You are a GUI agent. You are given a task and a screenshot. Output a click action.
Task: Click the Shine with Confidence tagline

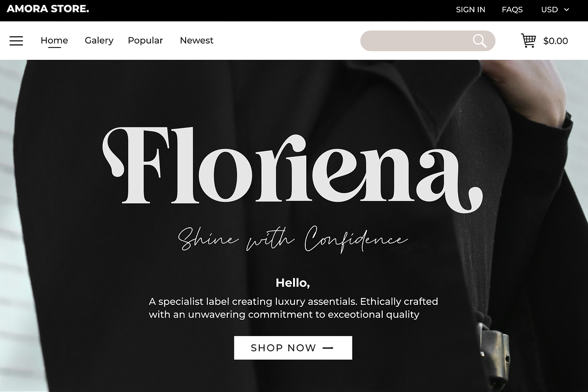(293, 239)
